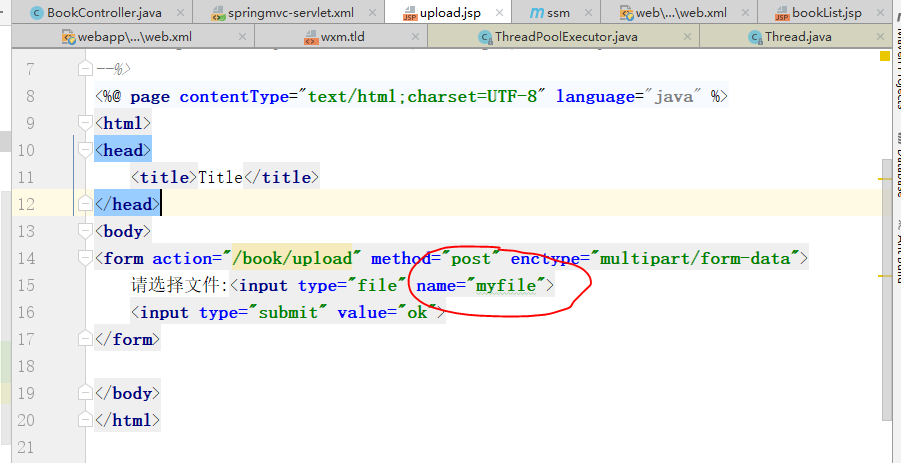The width and height of the screenshot is (901, 463).
Task: Click the Thread.java locked class icon
Action: tap(755, 37)
